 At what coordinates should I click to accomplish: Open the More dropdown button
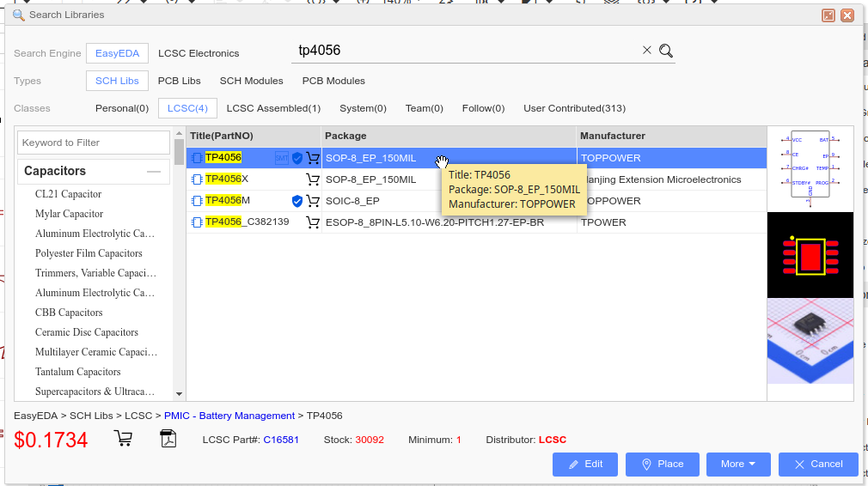pyautogui.click(x=738, y=465)
